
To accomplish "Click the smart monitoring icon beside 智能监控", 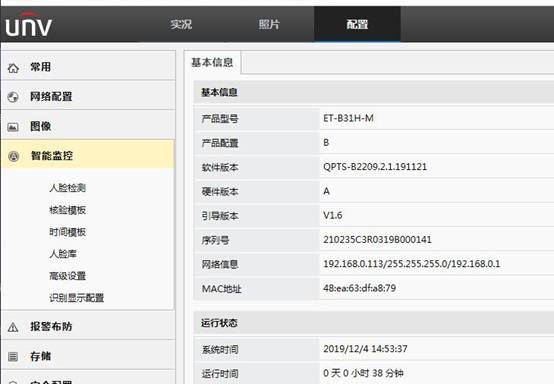I will click(13, 156).
